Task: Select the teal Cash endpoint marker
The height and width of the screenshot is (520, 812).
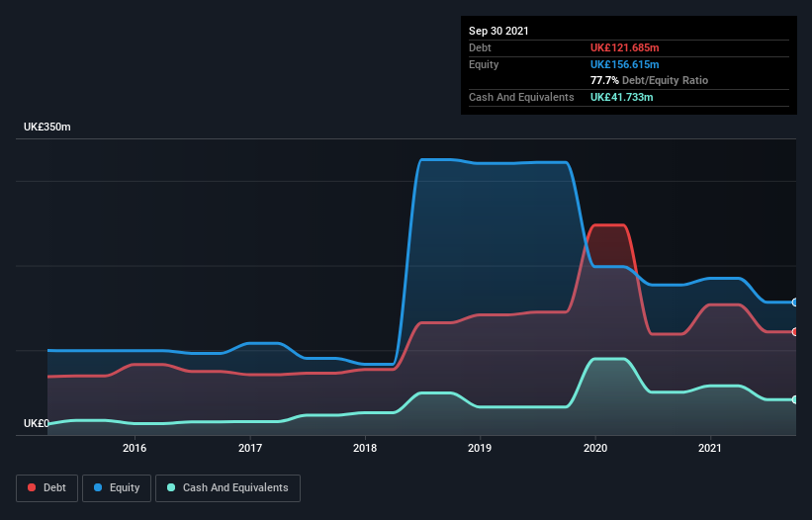Action: (795, 399)
